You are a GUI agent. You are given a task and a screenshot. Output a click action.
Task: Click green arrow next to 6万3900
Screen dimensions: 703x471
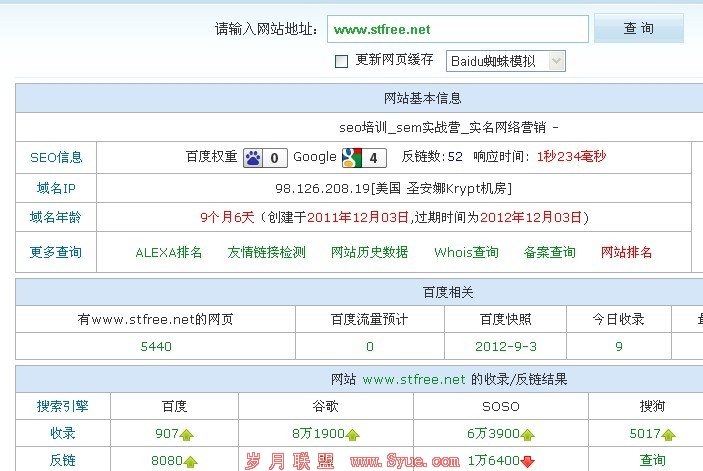click(x=527, y=435)
